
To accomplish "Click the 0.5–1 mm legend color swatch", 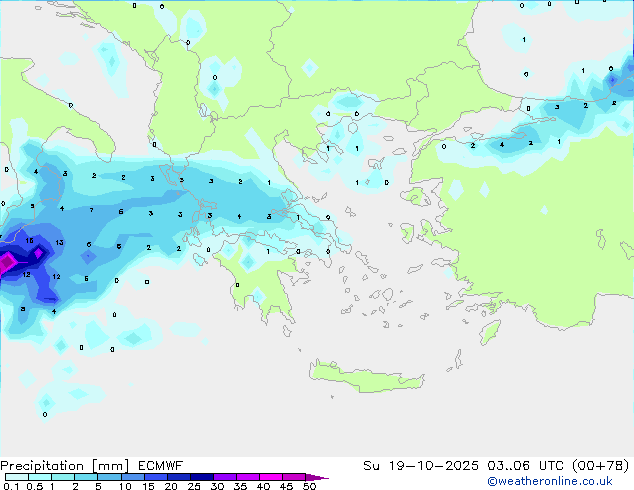I will coord(40,477).
